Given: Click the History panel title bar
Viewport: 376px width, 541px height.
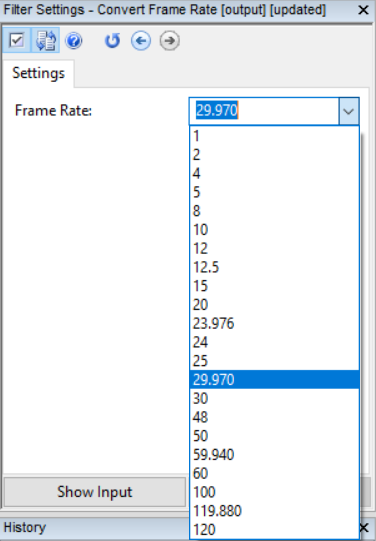Looking at the screenshot, I should tap(95, 528).
